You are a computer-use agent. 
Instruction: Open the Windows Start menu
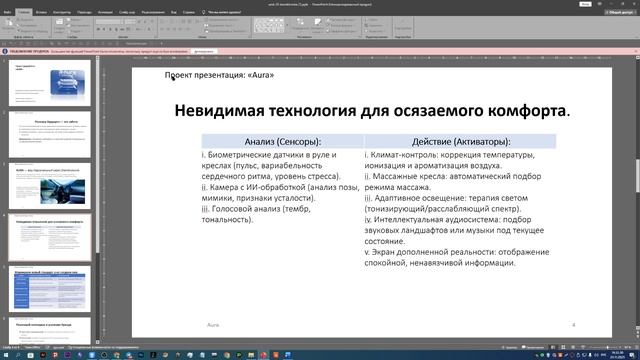5,356
